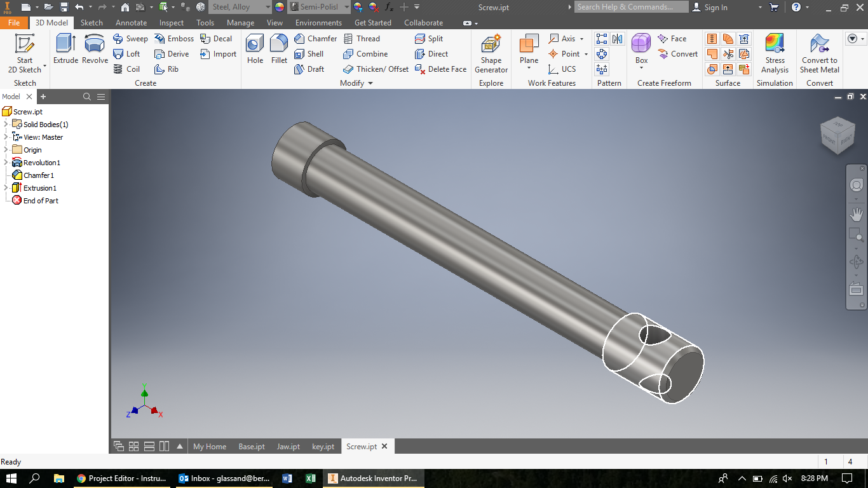Select the Rib tool
The image size is (868, 488).
[166, 69]
